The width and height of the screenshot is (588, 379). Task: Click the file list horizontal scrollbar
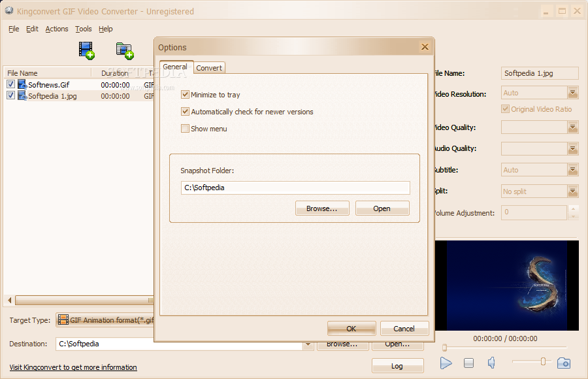point(84,300)
